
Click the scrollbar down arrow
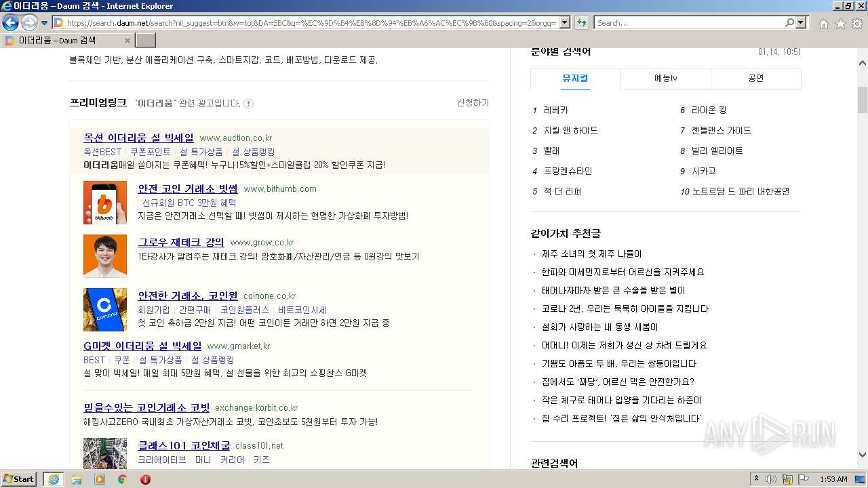click(863, 455)
